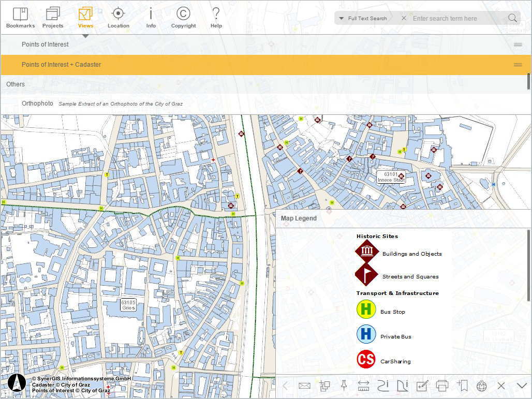Open handle menu for Points of Interest view
The height and width of the screenshot is (399, 532).
coord(518,45)
